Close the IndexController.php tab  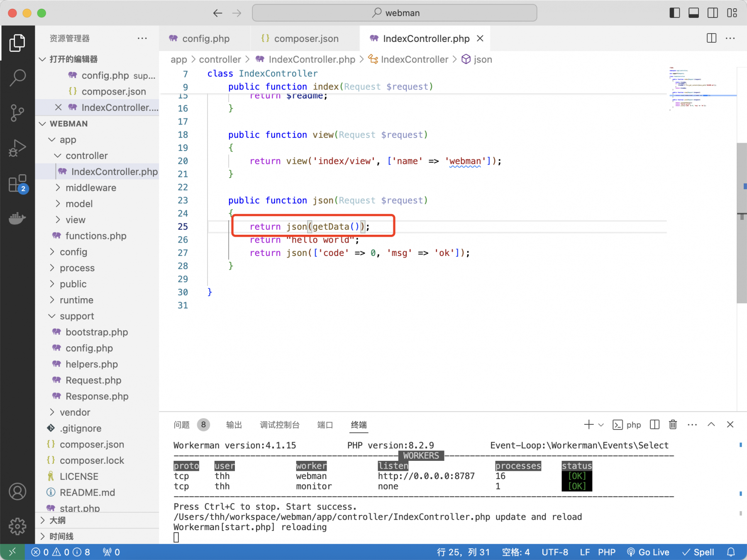(x=480, y=38)
